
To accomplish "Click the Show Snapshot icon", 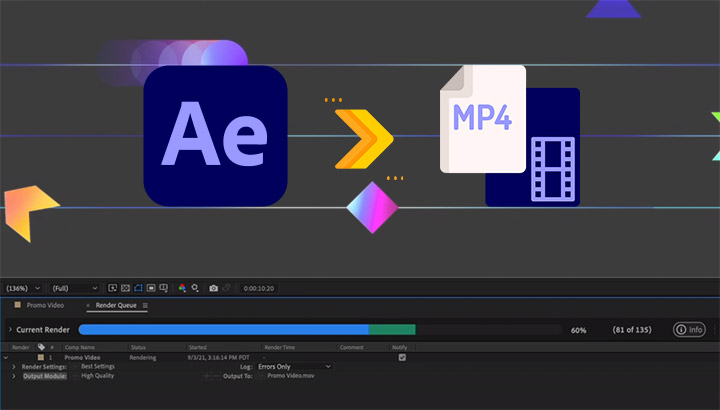I will pyautogui.click(x=226, y=288).
